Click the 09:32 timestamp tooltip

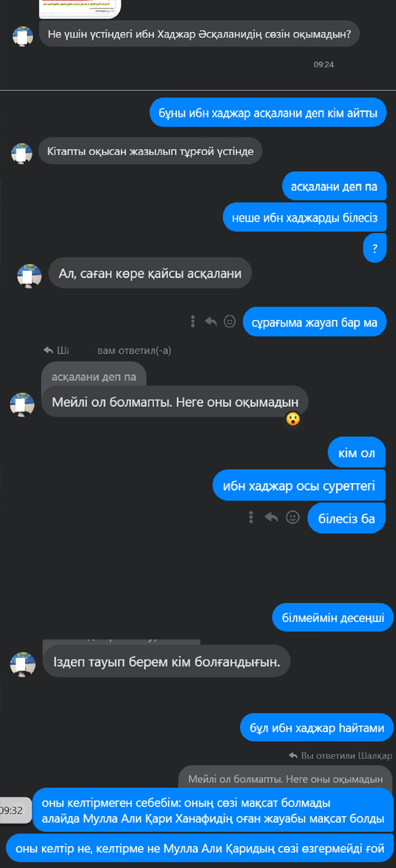(12, 810)
